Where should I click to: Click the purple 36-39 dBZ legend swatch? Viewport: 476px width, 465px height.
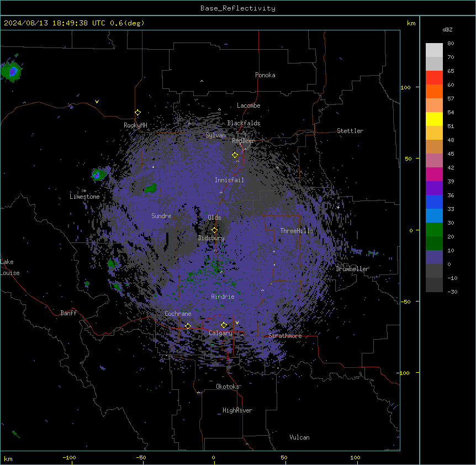click(434, 188)
